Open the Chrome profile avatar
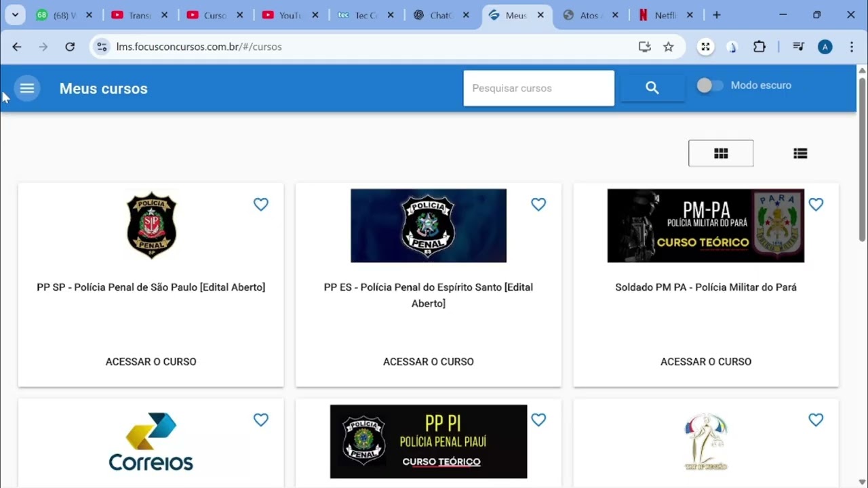The height and width of the screenshot is (488, 868). [x=825, y=47]
